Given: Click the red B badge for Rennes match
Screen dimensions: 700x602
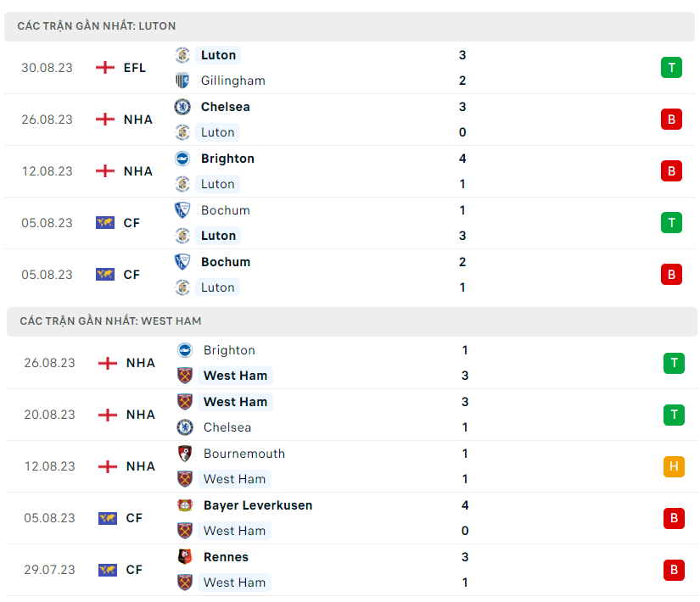Looking at the screenshot, I should 674,570.
